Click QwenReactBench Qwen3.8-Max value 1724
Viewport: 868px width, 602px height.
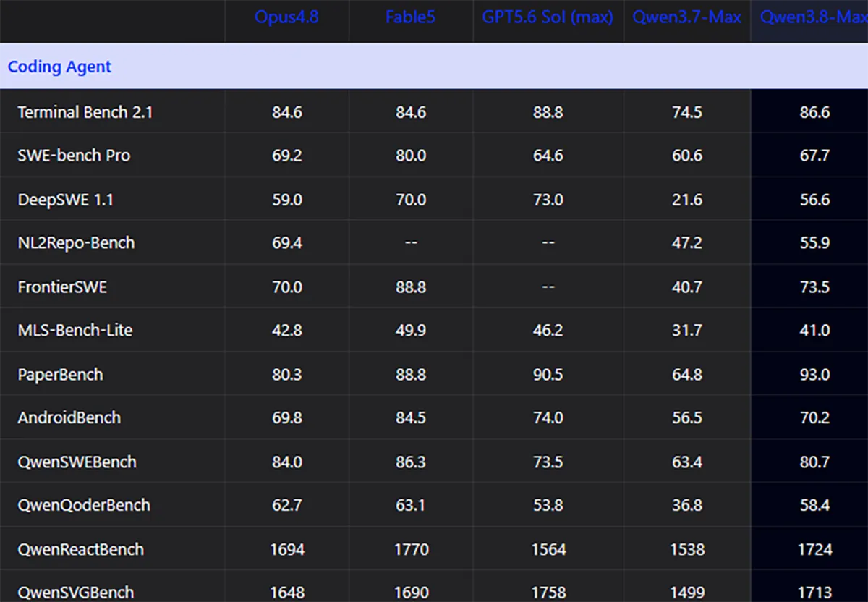814,549
